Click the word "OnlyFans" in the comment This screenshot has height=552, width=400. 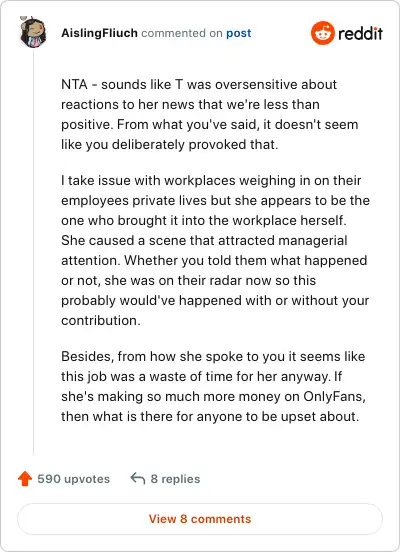pyautogui.click(x=332, y=396)
